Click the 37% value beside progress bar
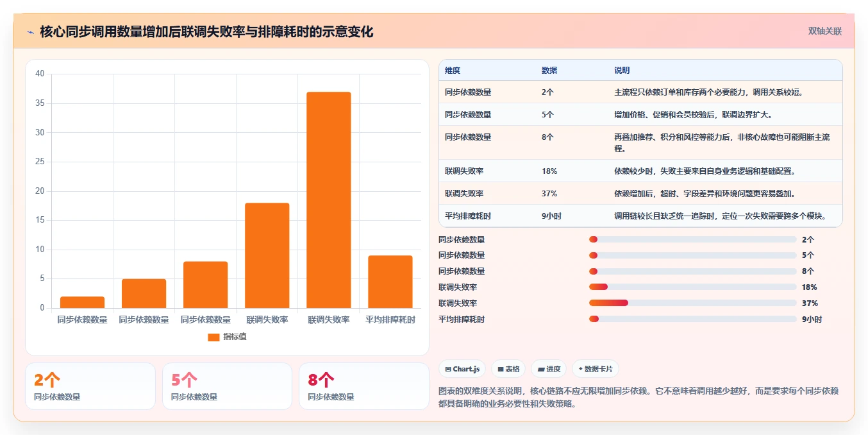868x435 pixels. [x=810, y=303]
